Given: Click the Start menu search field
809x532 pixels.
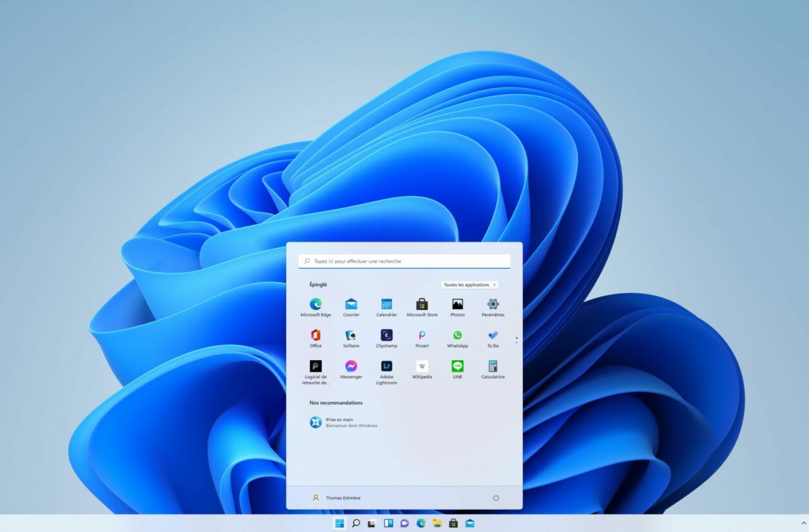Looking at the screenshot, I should coord(404,261).
